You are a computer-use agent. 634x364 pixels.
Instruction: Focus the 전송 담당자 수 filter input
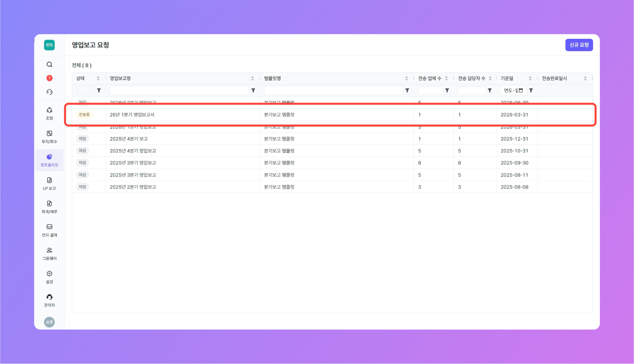(471, 90)
